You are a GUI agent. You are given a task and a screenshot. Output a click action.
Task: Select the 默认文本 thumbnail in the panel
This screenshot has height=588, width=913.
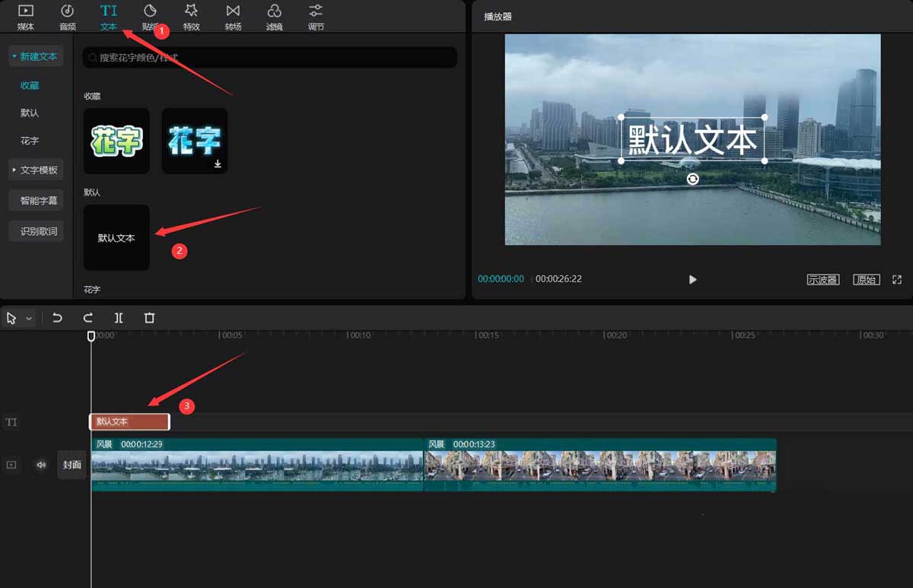[x=116, y=237]
